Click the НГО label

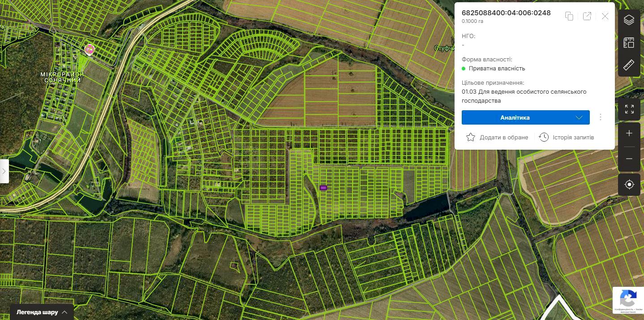468,36
